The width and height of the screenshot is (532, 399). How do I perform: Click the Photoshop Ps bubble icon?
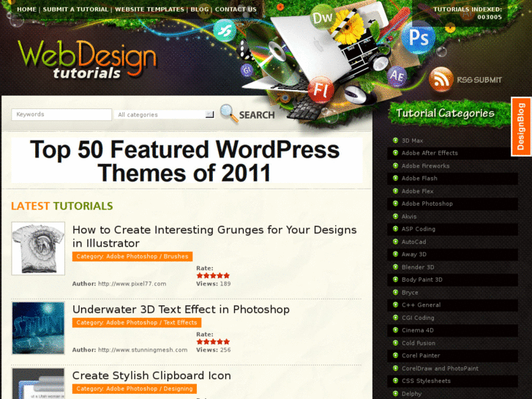pos(418,37)
